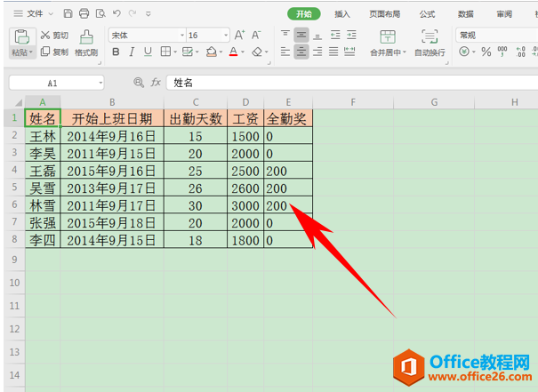Click Justify alignment icon
Screen dimensions: 538x392
pyautogui.click(x=333, y=52)
